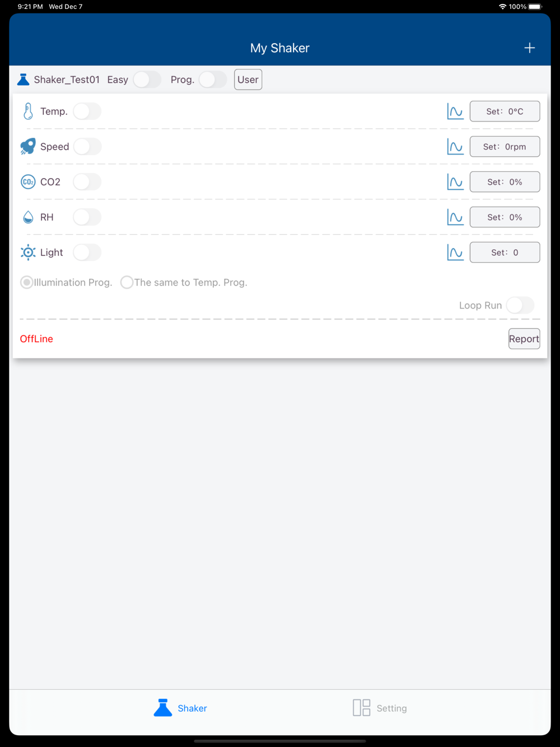Toggle the Temp. switch on
The image size is (560, 747).
point(87,111)
